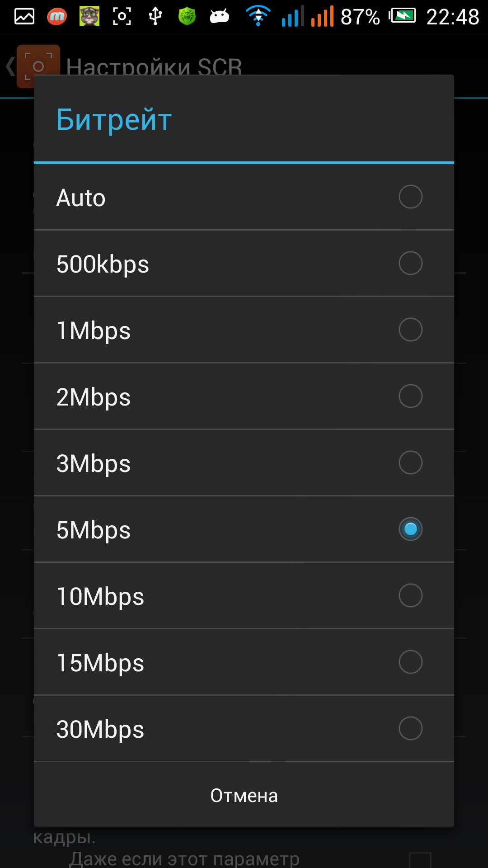Select the 30Mbps radio button
Image resolution: width=488 pixels, height=868 pixels.
[x=410, y=729]
